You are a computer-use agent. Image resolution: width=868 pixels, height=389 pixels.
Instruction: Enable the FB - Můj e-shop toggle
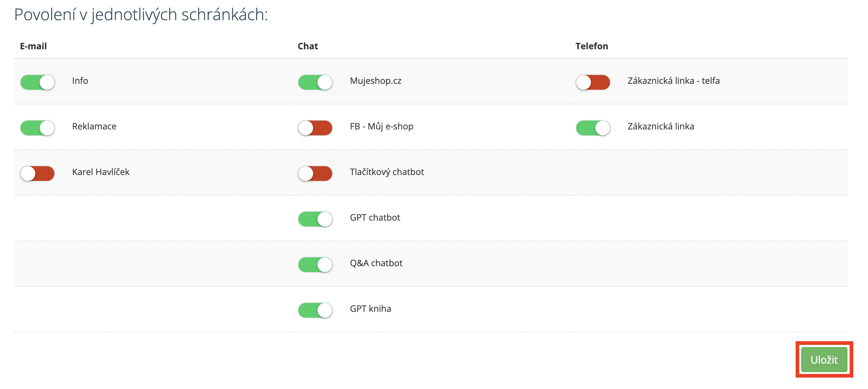click(x=315, y=128)
